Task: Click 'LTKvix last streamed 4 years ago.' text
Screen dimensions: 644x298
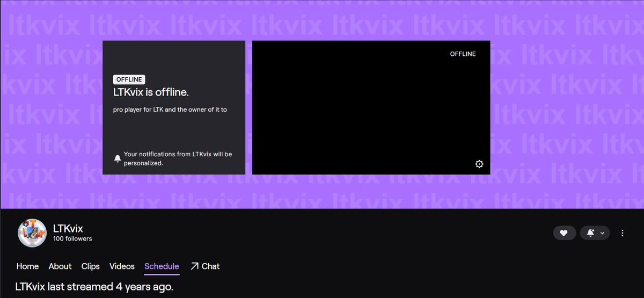Action: click(x=94, y=287)
